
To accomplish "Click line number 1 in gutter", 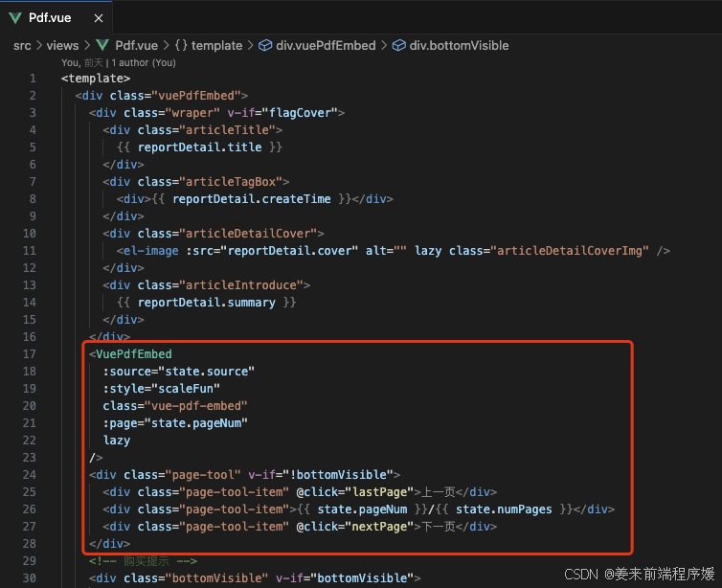I will tap(33, 79).
